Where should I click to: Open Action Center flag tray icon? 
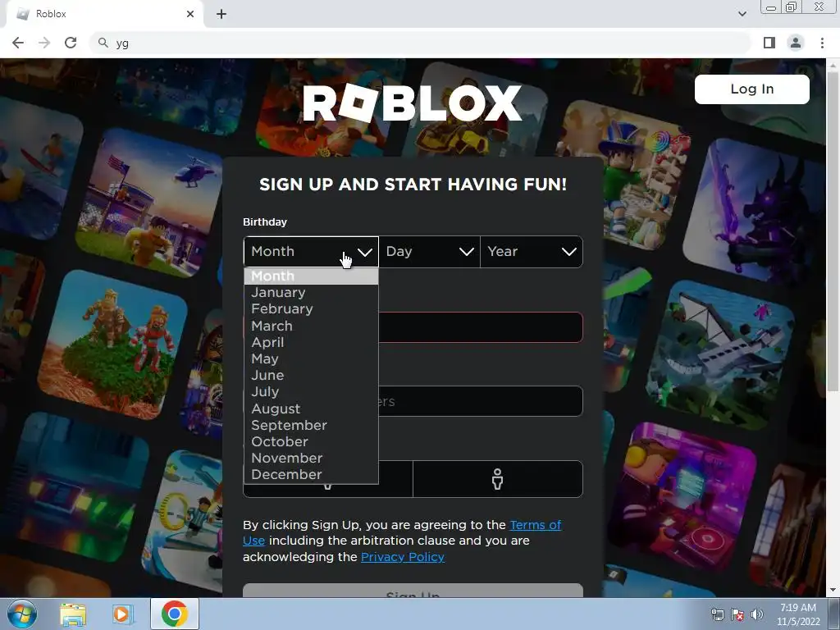pyautogui.click(x=737, y=614)
